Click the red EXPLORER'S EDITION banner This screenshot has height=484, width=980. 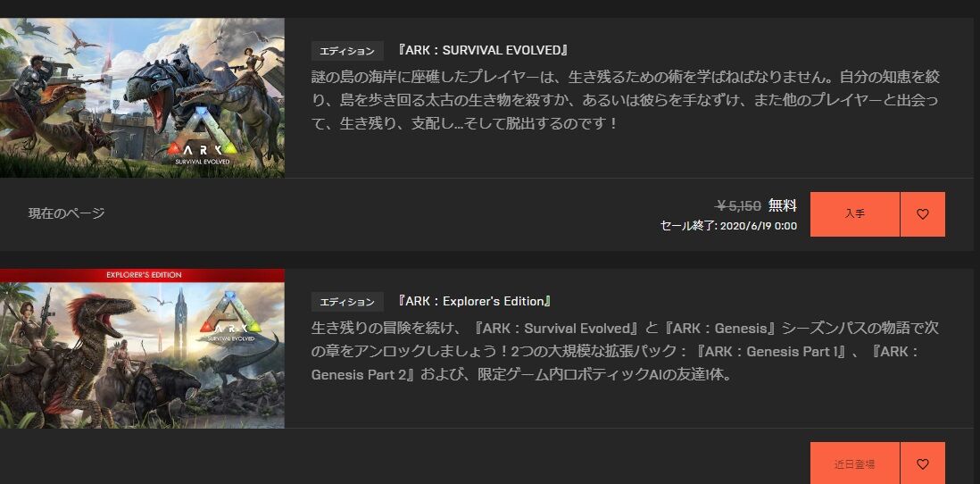point(142,274)
